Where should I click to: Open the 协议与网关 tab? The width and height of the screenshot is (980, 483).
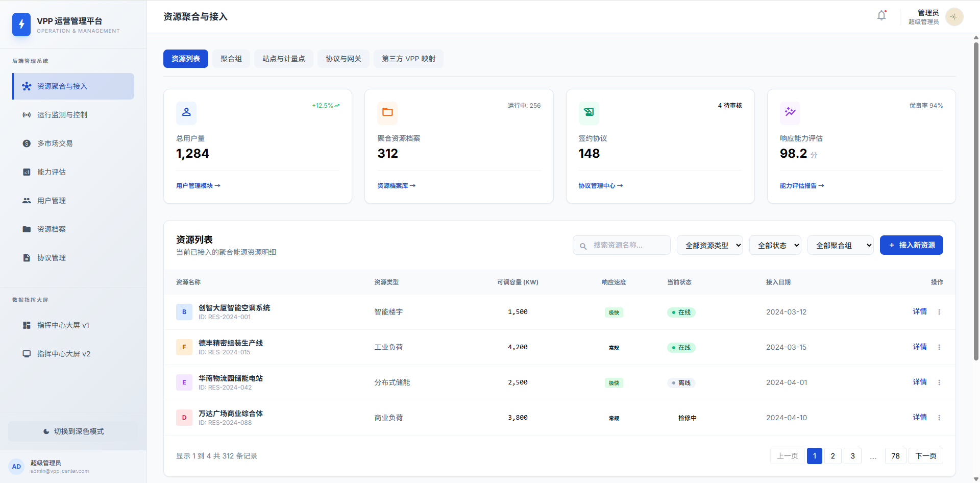click(x=343, y=59)
